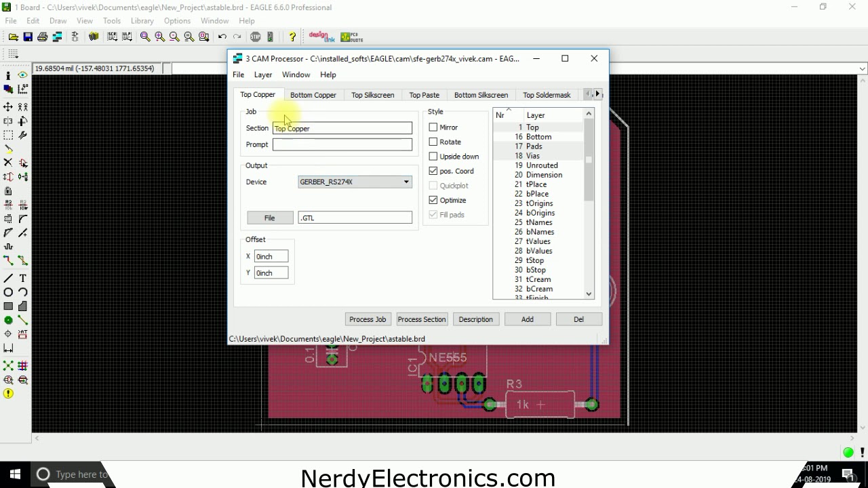Select the Change (wrench) tool
The height and width of the screenshot is (488, 868).
22,135
